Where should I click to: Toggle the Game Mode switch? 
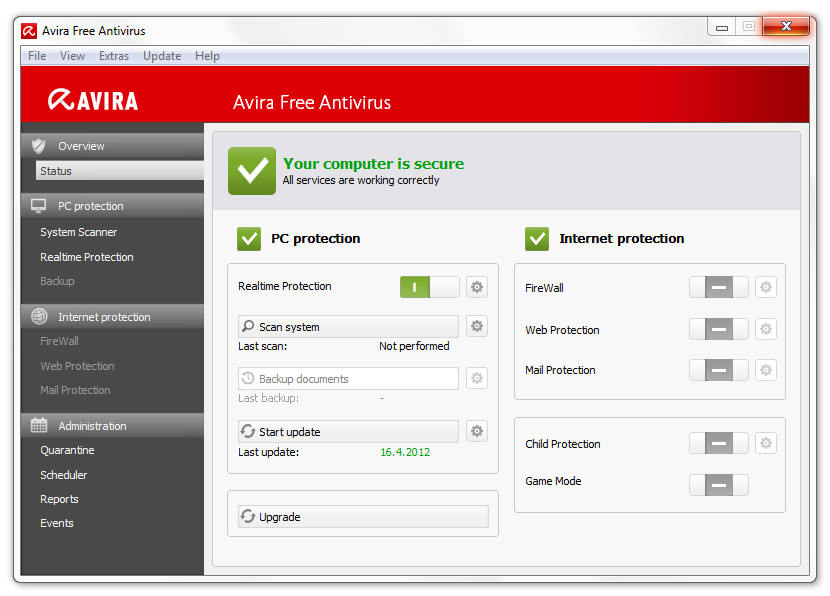coord(718,485)
